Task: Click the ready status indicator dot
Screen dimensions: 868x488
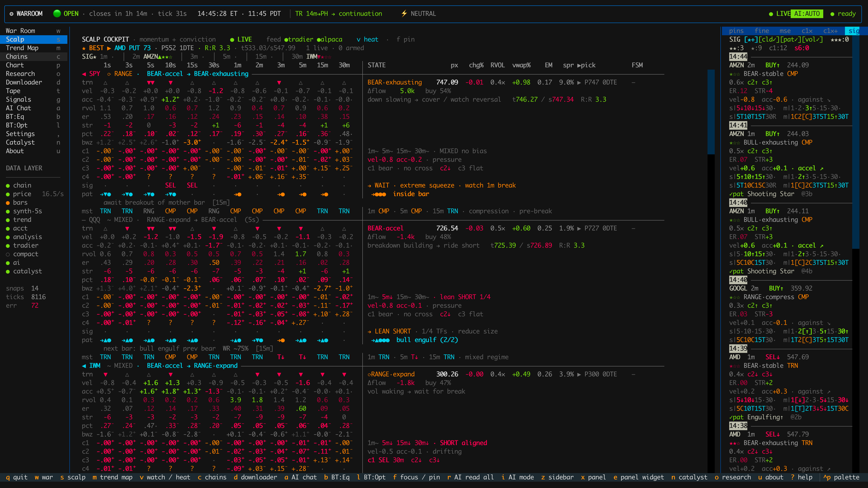Action: (832, 14)
